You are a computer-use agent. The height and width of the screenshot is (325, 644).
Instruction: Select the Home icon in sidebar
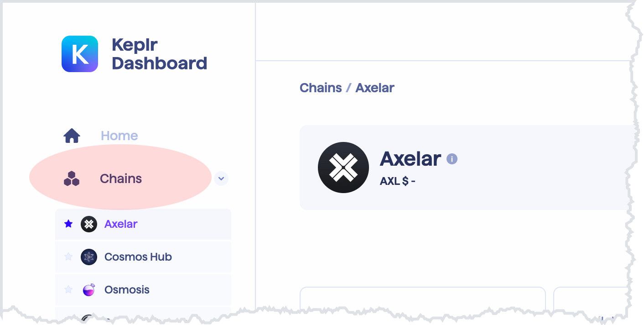click(x=72, y=135)
